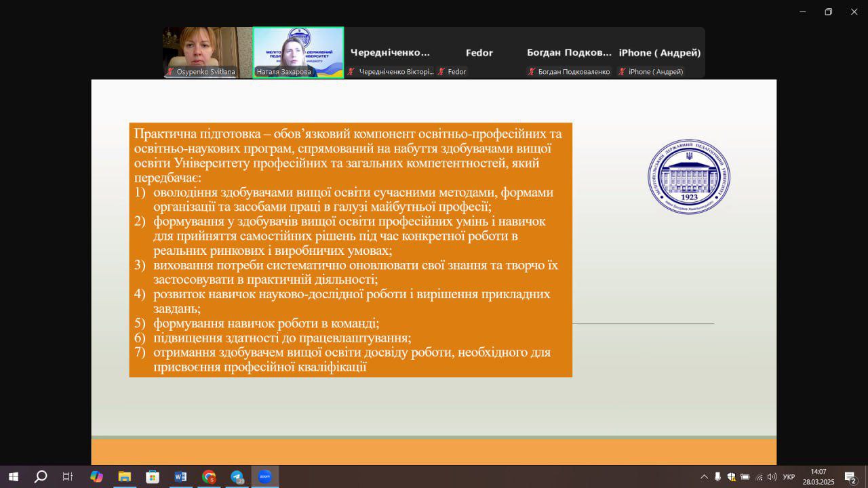The height and width of the screenshot is (488, 868).
Task: Open Windows taskbar search
Action: (41, 476)
